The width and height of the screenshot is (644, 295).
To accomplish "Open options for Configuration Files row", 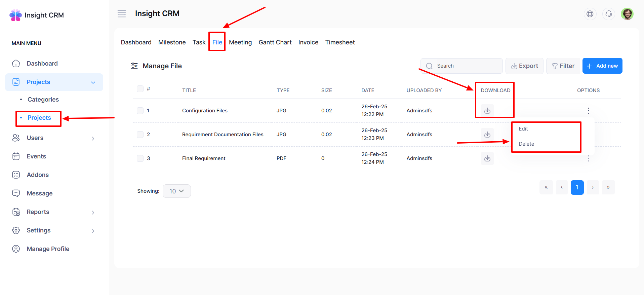I will [x=588, y=111].
